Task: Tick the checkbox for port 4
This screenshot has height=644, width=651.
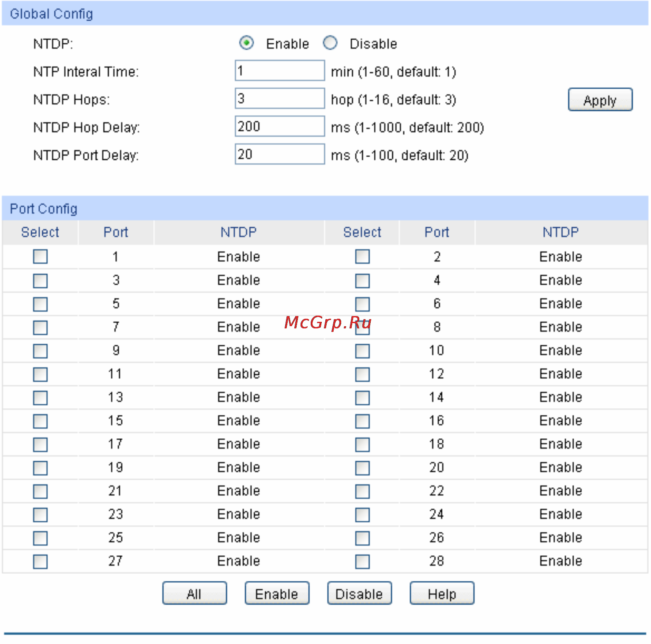Action: (362, 281)
